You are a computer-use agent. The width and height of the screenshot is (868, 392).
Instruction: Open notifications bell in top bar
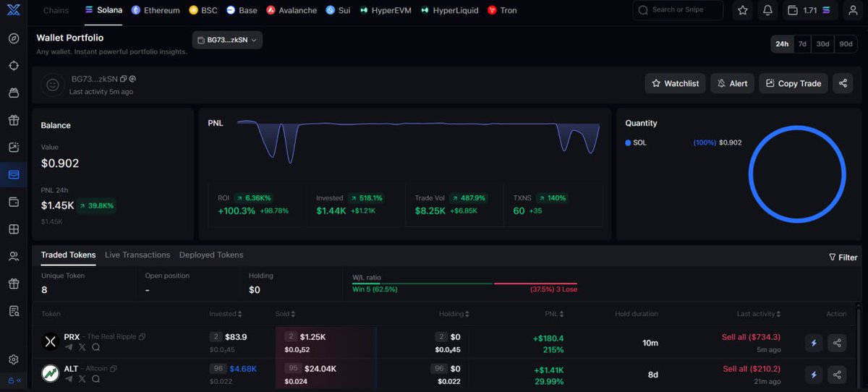click(x=767, y=10)
